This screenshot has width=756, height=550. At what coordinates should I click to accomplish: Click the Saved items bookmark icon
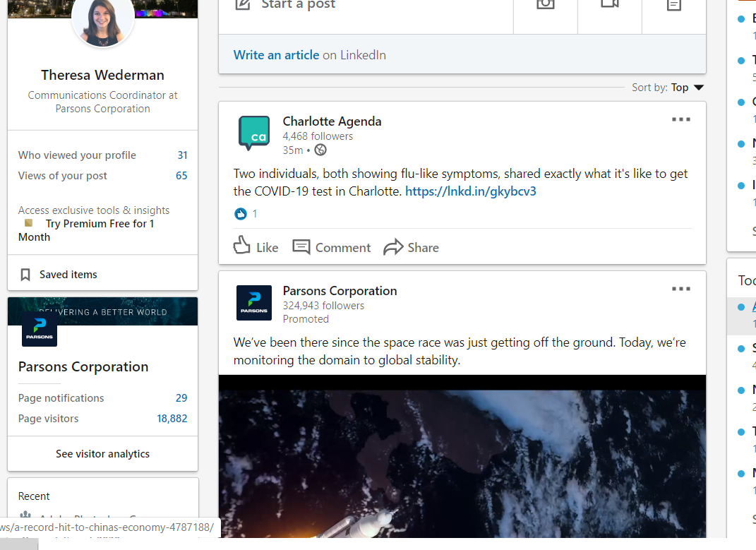click(25, 275)
